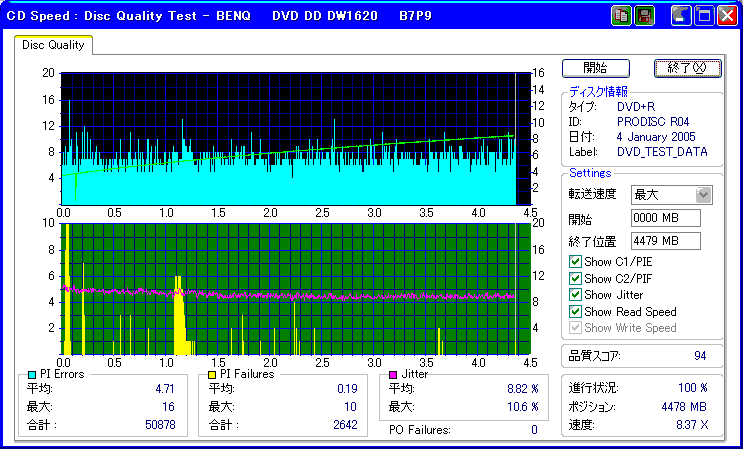
Task: Open the 転送速度 speed dropdown
Action: 704,195
